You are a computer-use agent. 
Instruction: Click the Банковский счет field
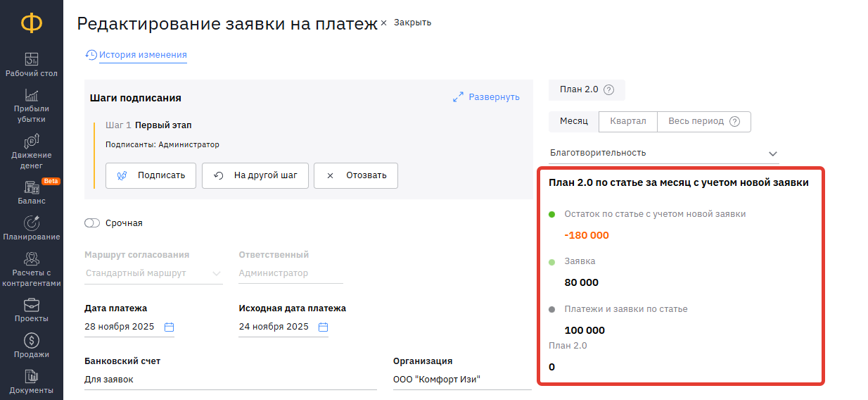click(x=231, y=380)
